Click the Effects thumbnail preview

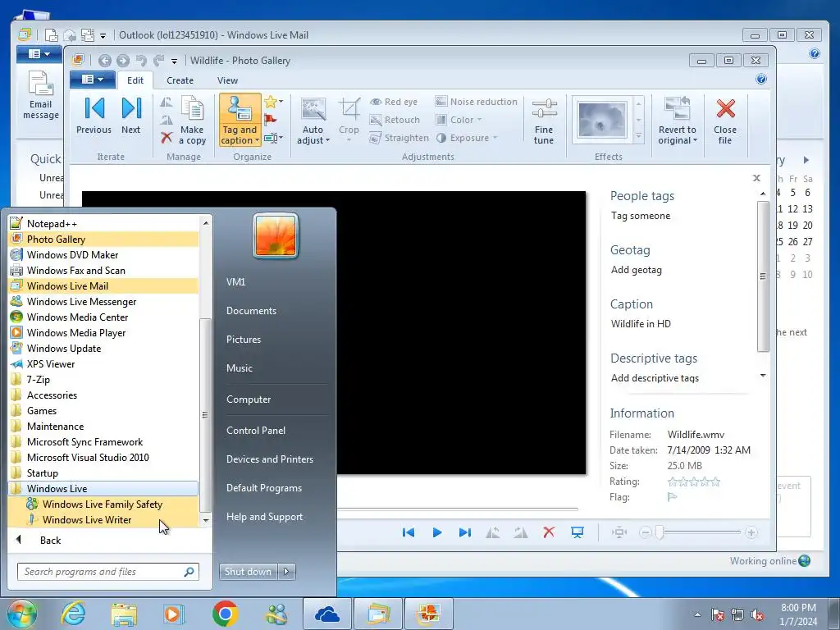pos(601,120)
